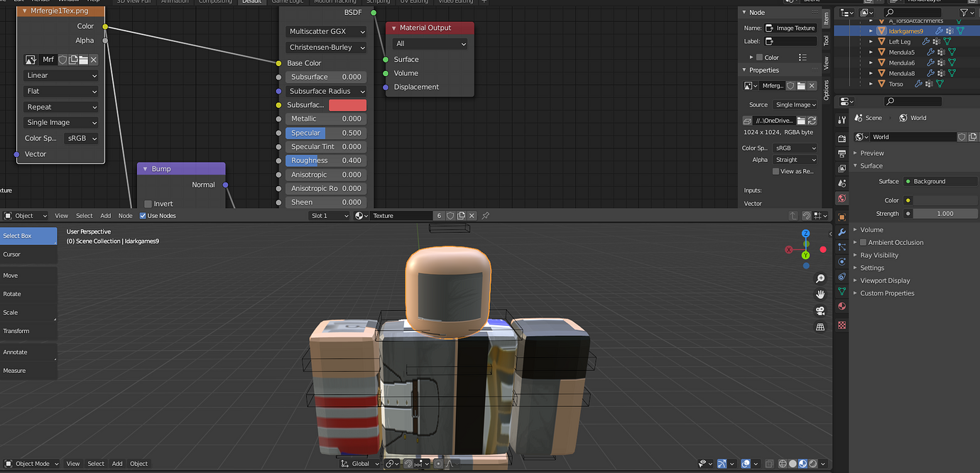The width and height of the screenshot is (980, 473).
Task: Open the Alpha Straight dropdown
Action: [x=795, y=160]
